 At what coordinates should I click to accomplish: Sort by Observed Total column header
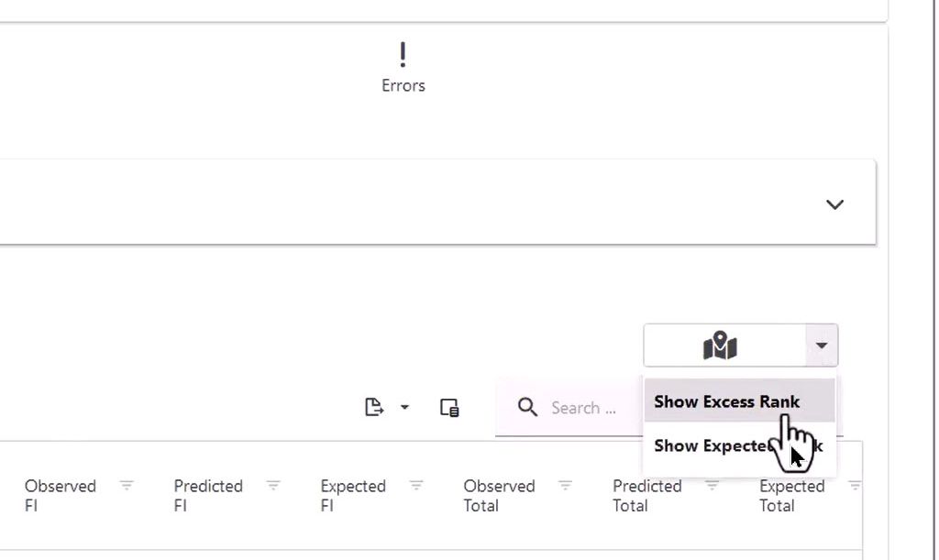pos(499,495)
